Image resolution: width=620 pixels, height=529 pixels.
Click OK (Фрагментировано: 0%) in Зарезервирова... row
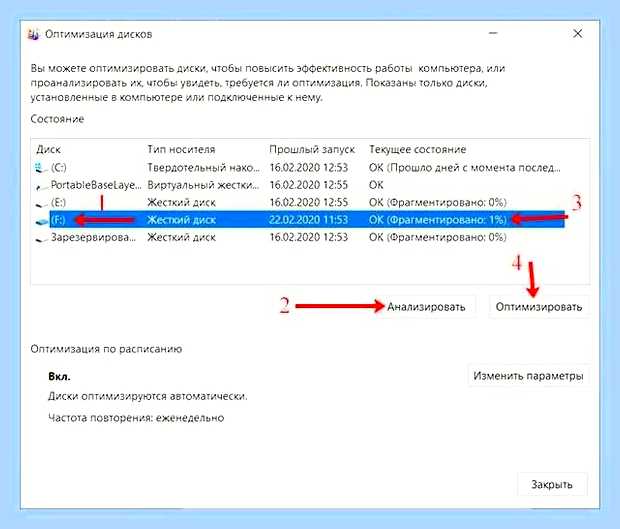438,237
